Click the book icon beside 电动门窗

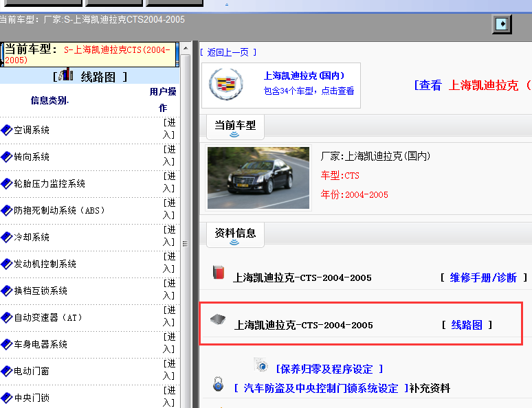pos(6,371)
